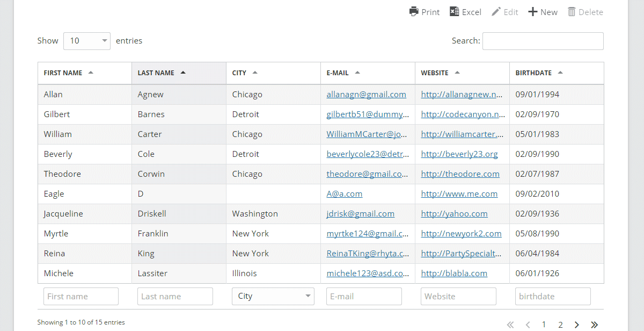The image size is (644, 331).
Task: Click the Print printer icon
Action: click(x=414, y=12)
